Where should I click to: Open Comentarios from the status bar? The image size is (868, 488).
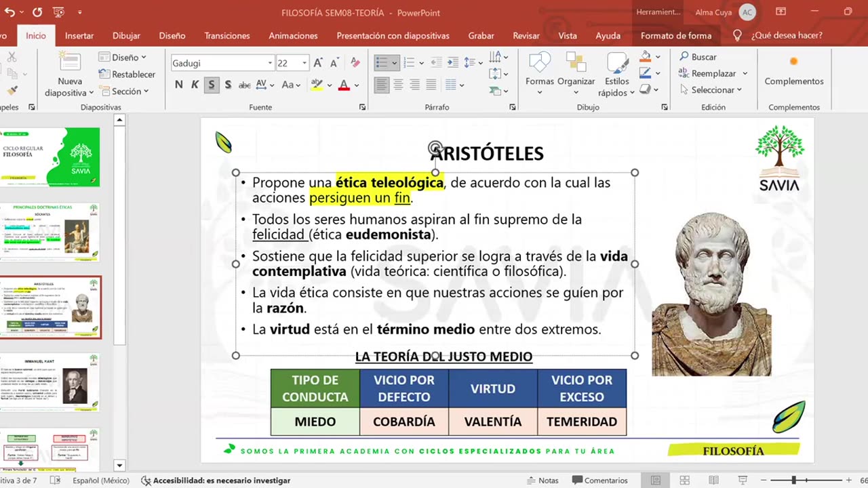(x=600, y=481)
